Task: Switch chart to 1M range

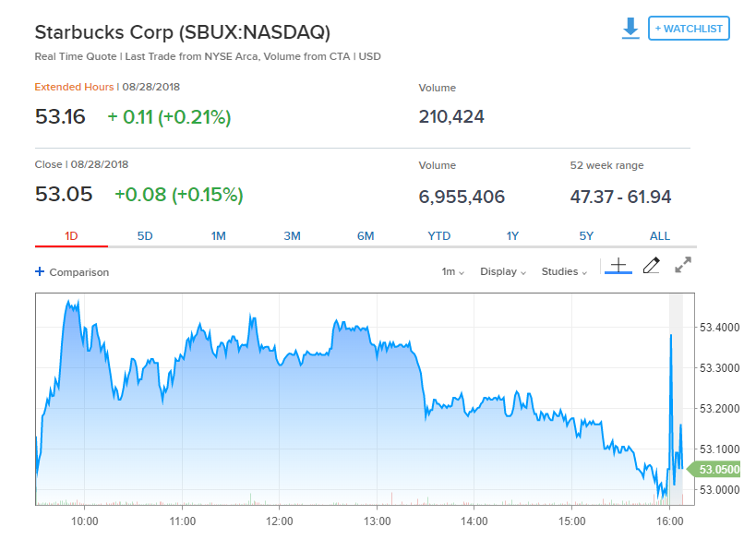Action: [219, 236]
